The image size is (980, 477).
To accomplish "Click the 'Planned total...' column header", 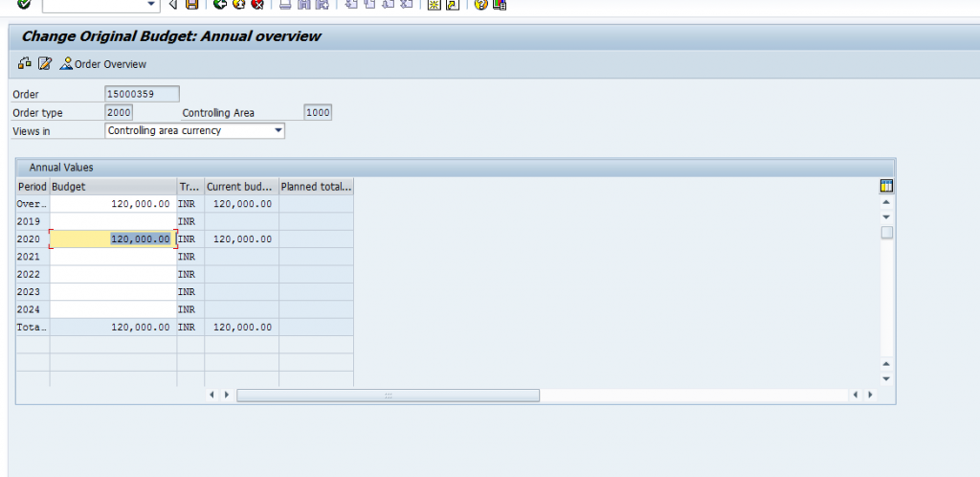I will tap(316, 187).
